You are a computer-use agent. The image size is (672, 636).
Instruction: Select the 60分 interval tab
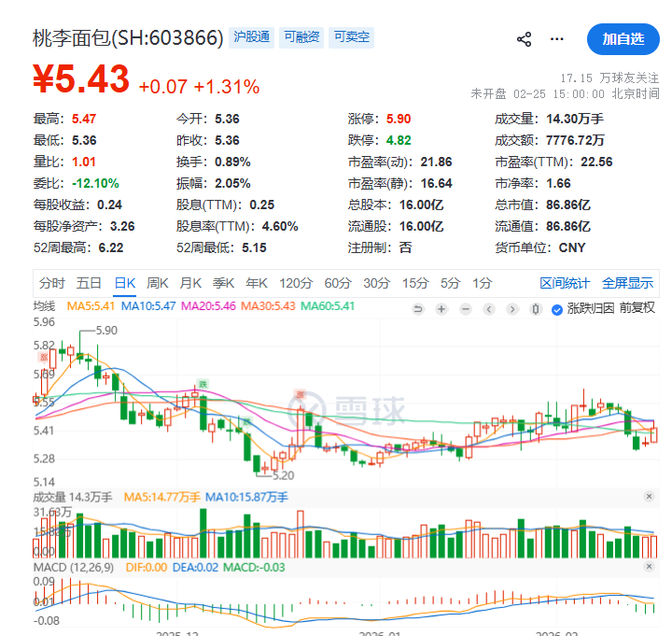coord(337,283)
